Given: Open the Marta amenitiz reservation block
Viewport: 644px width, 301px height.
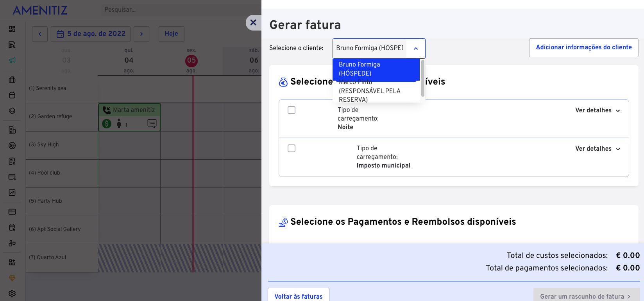Looking at the screenshot, I should coord(129,117).
